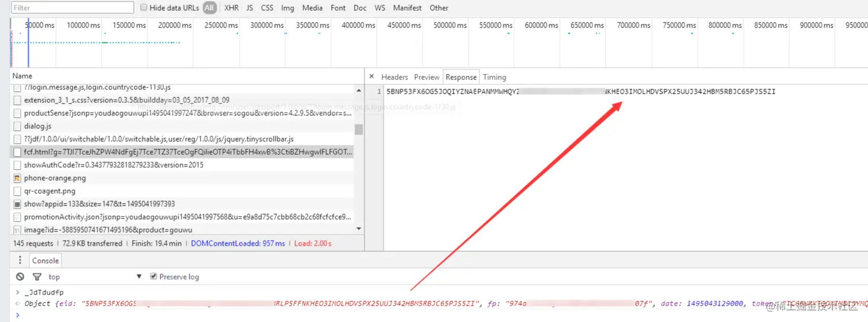Image resolution: width=868 pixels, height=322 pixels.
Task: Click the qr-coagent.png file icon
Action: coord(17,191)
